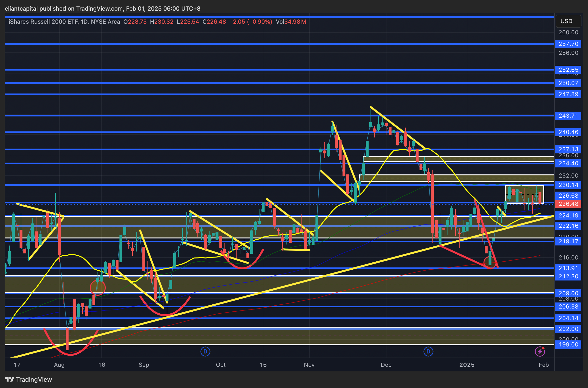Viewport: 588px width, 388px height.
Task: Select the 257.70 price level label
Action: coord(568,44)
